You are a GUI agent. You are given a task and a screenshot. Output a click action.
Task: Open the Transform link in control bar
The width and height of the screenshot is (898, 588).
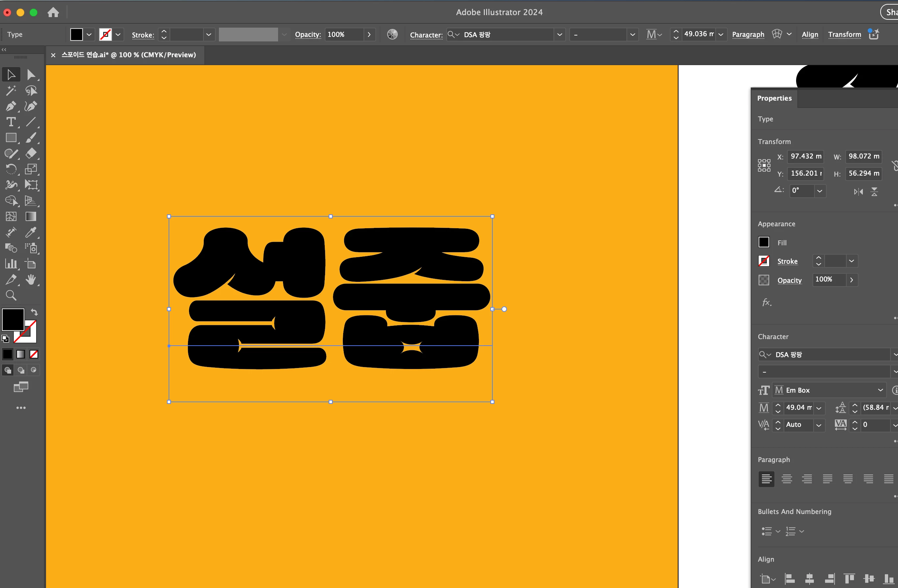click(x=844, y=34)
